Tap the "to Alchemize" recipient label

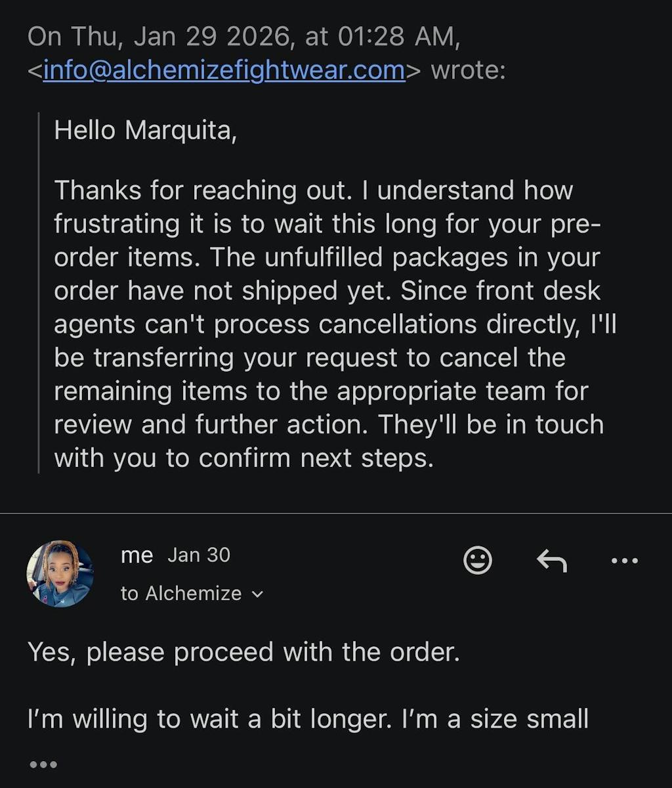181,594
